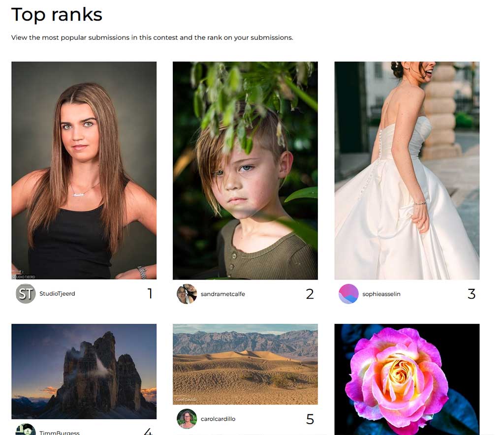Open TimmBurgess username link

pyautogui.click(x=60, y=433)
